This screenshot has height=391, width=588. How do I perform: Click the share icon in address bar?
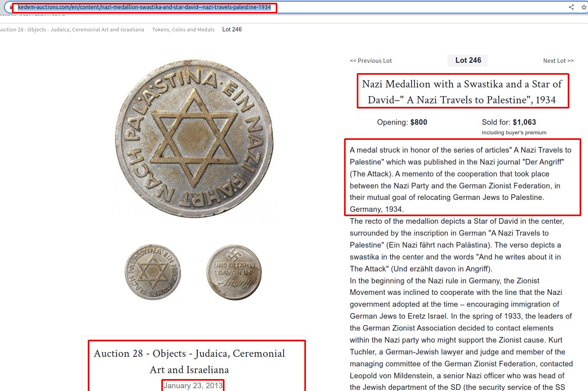[571, 7]
